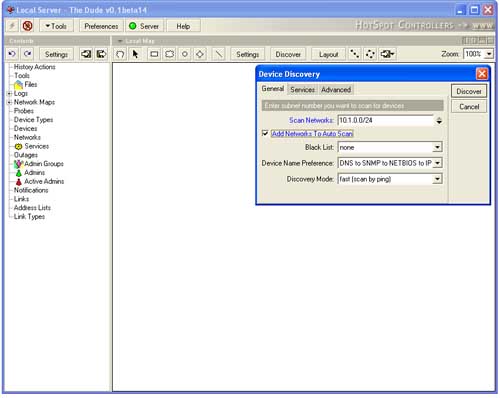Click the Scan Networks blue label link

coord(311,120)
